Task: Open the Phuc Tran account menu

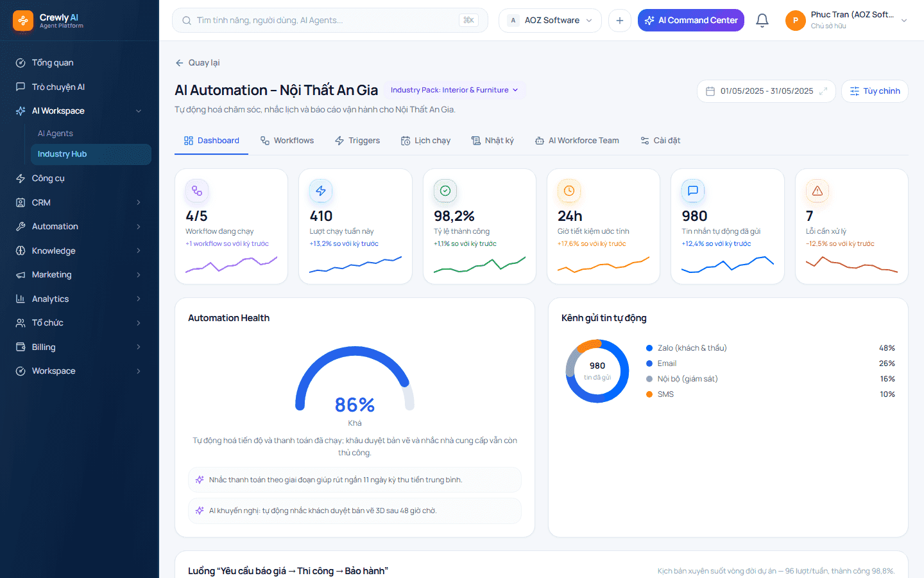Action: pos(846,21)
